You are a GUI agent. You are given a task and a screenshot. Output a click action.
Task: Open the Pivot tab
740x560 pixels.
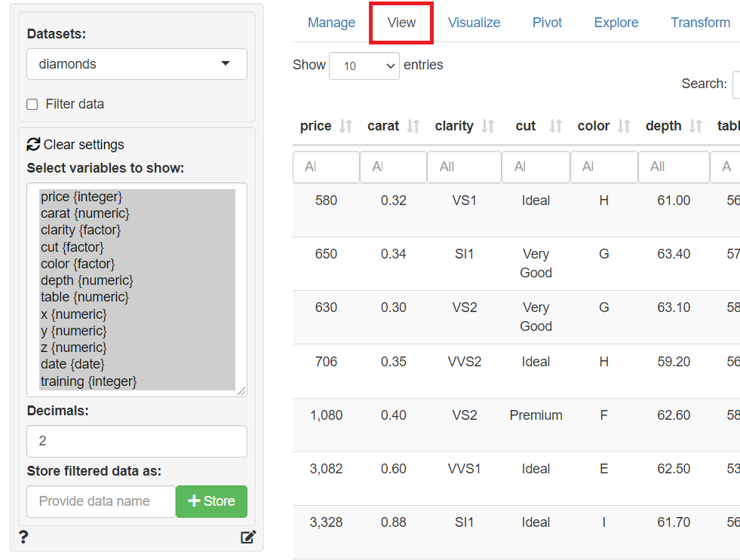(547, 23)
